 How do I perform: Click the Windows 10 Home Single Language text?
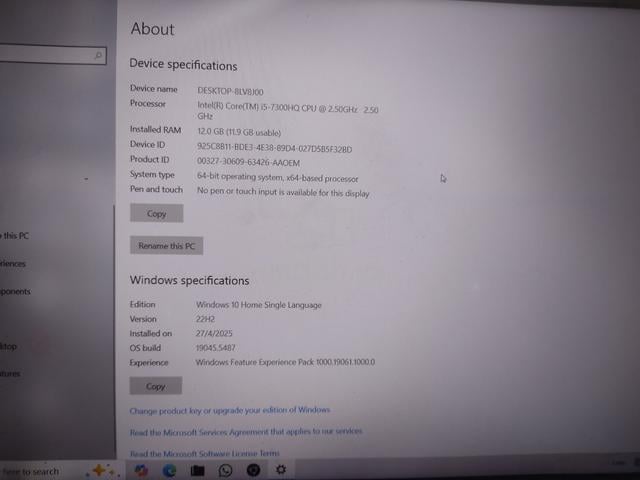click(259, 305)
